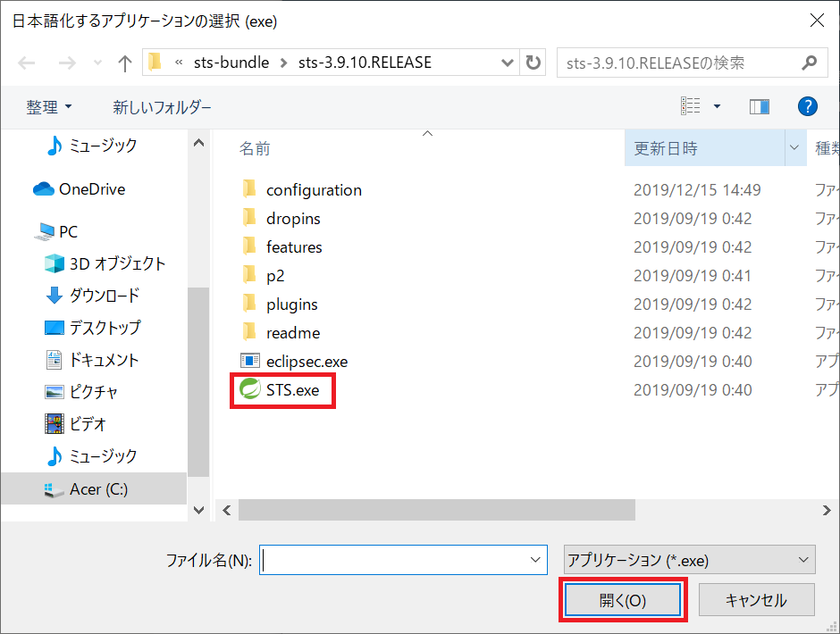Click navigation pane scroll down arrow
840x634 pixels.
pyautogui.click(x=198, y=510)
